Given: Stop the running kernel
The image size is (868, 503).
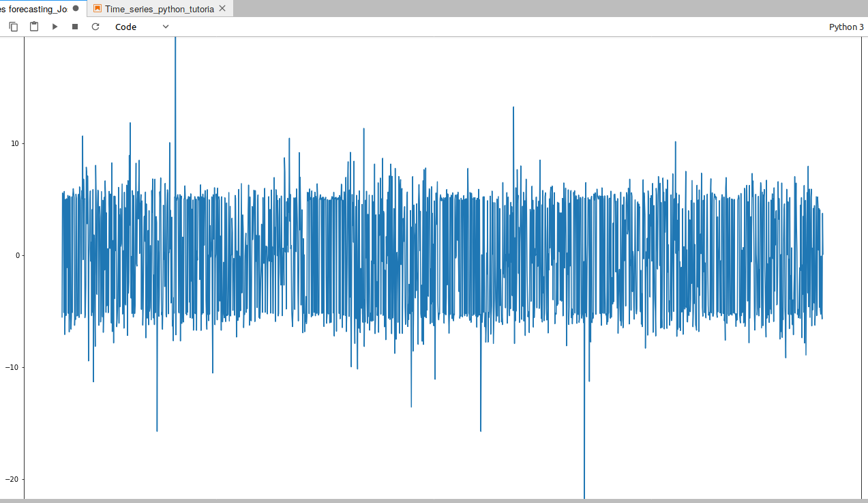Looking at the screenshot, I should [x=75, y=27].
